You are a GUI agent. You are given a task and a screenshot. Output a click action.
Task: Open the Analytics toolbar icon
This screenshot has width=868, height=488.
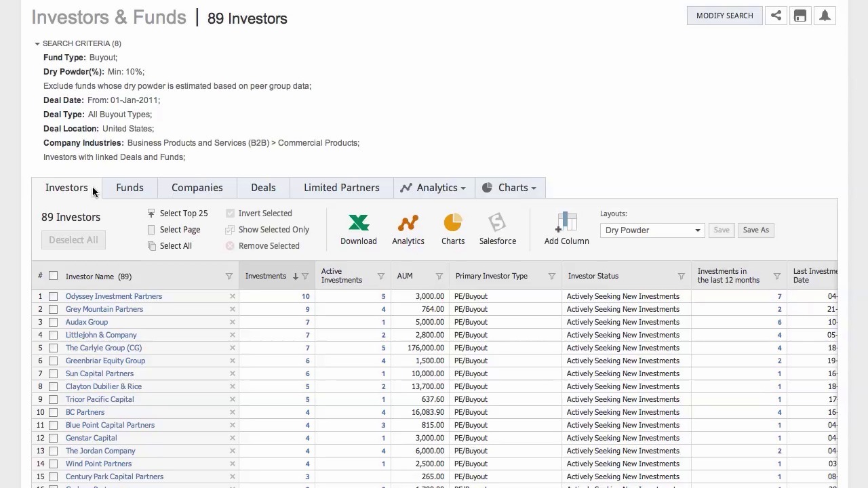click(408, 229)
